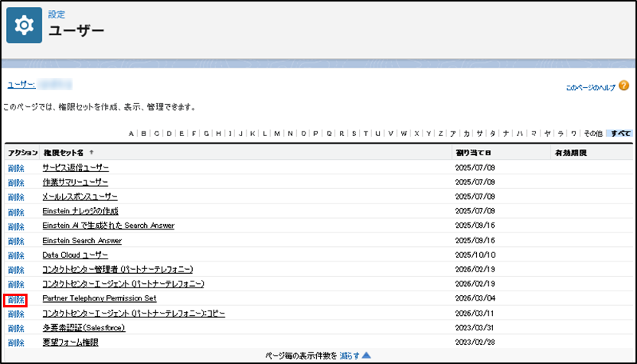The height and width of the screenshot is (364, 637).
Task: Filter the list by letter E
Action: [x=181, y=134]
